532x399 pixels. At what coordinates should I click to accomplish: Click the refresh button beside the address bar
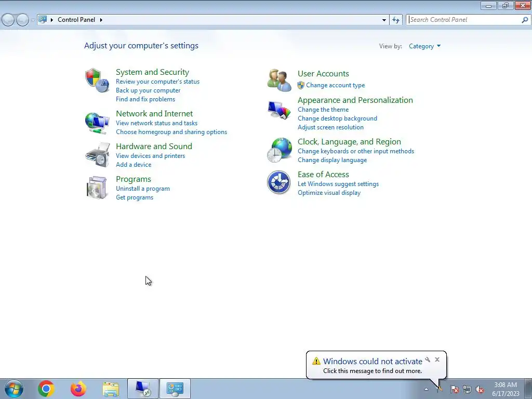pos(396,20)
